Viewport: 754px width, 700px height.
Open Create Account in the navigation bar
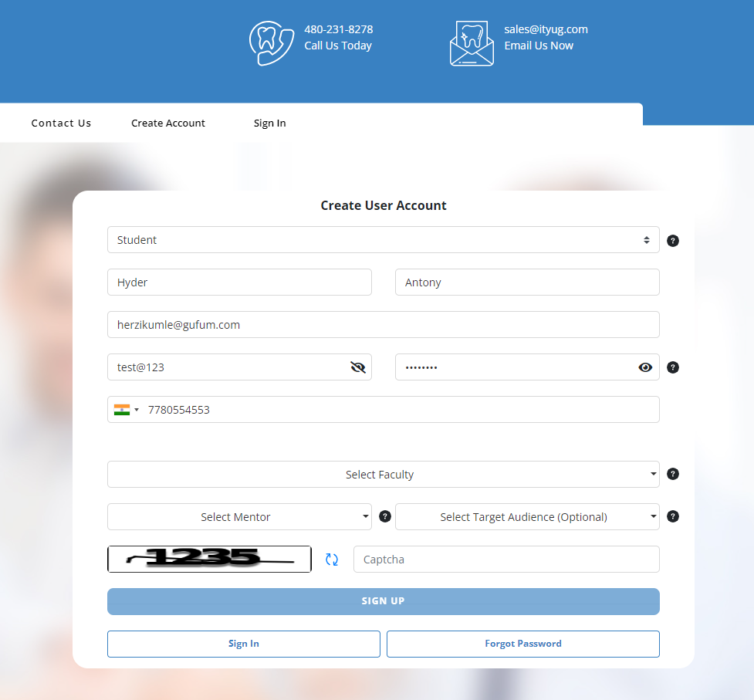(x=168, y=123)
